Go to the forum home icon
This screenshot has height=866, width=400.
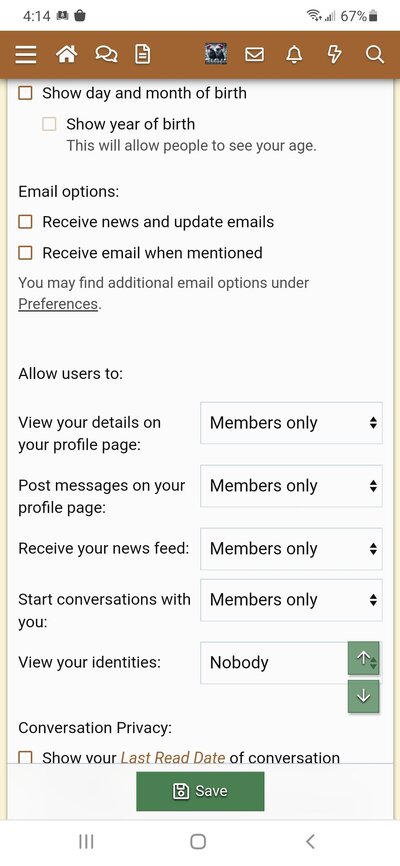[67, 54]
